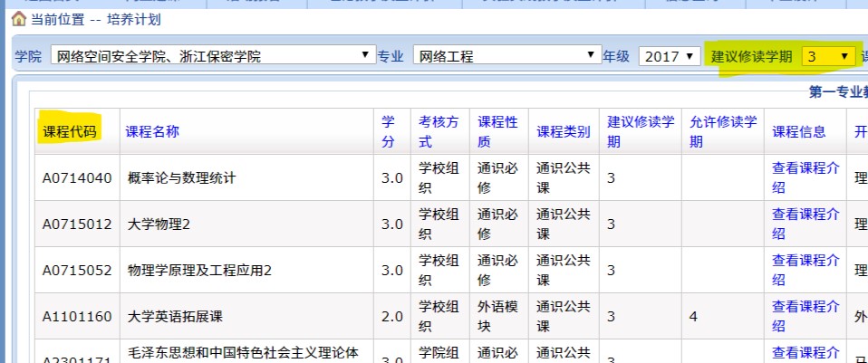Open the 建议修读学期 dropdown showing 3
The image size is (868, 363).
click(x=828, y=56)
